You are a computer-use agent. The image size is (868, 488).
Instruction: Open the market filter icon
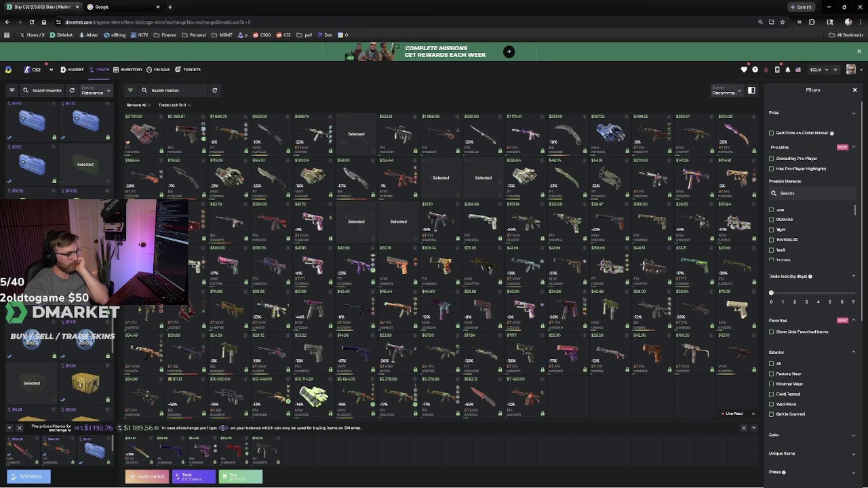[x=130, y=90]
